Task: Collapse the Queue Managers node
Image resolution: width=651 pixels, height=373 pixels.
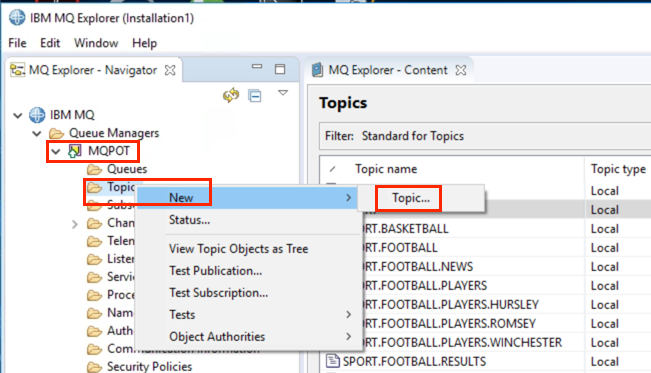Action: tap(37, 133)
